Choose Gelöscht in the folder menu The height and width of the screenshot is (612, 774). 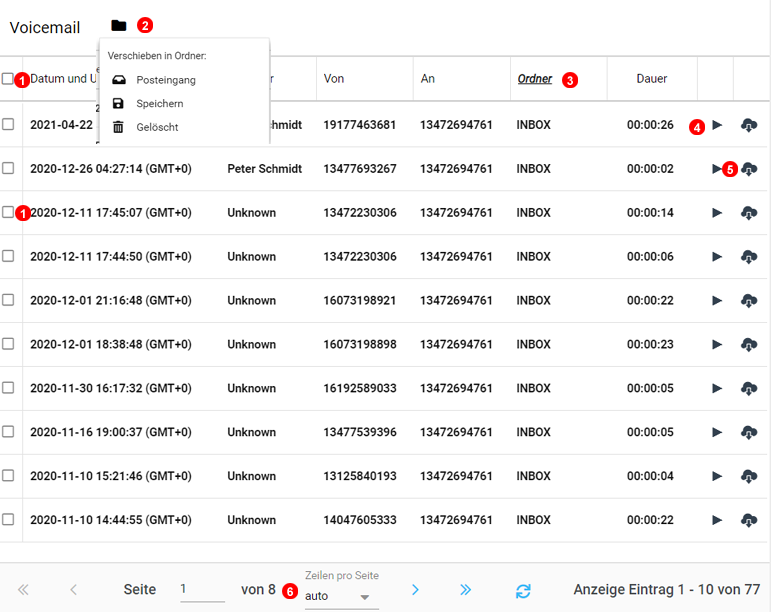pos(157,127)
